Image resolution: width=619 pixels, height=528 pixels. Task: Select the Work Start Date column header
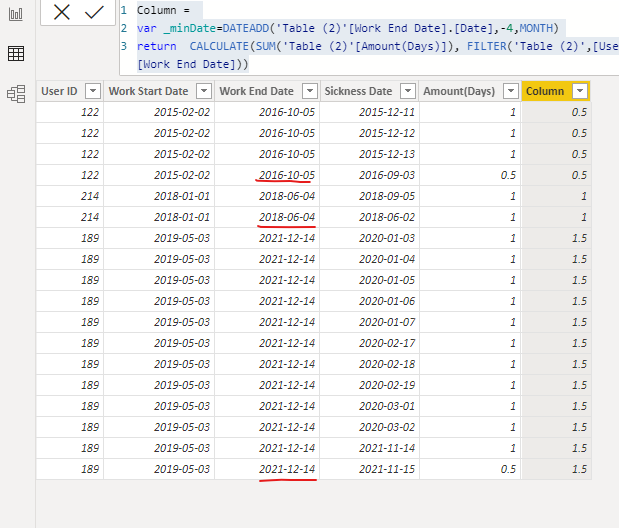coord(148,91)
